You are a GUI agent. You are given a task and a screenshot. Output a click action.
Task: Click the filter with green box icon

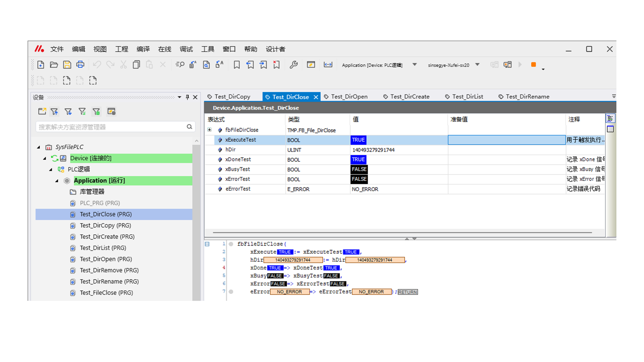coord(96,111)
